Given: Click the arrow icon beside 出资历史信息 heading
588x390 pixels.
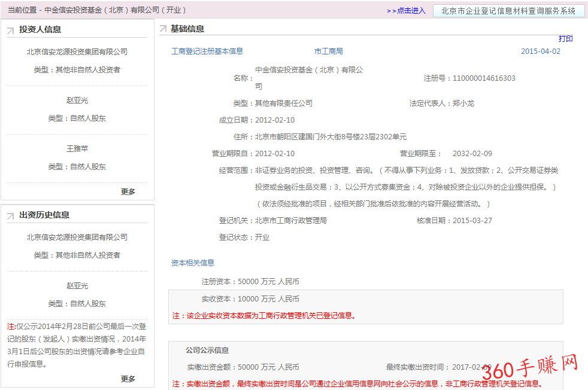Looking at the screenshot, I should tap(11, 216).
